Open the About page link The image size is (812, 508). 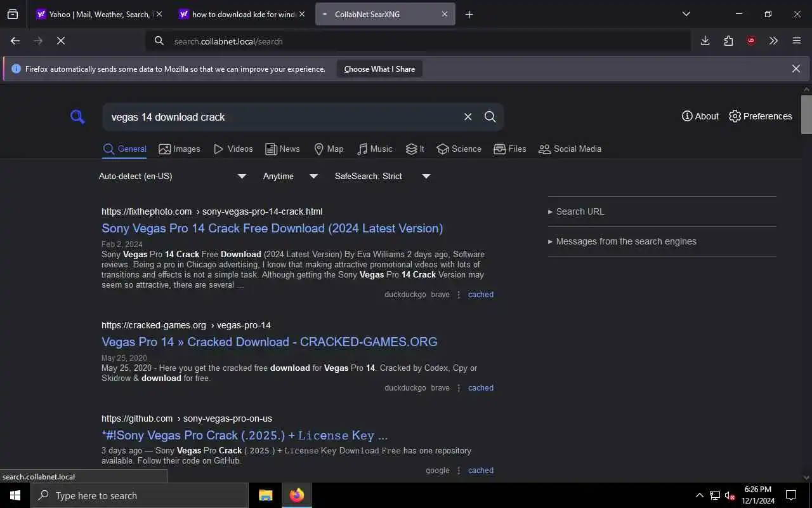(x=700, y=116)
